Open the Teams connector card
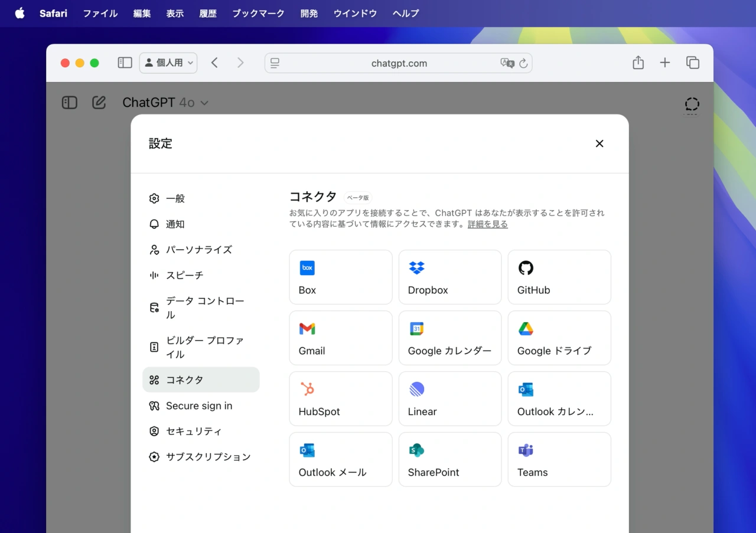This screenshot has width=756, height=533. click(x=559, y=460)
